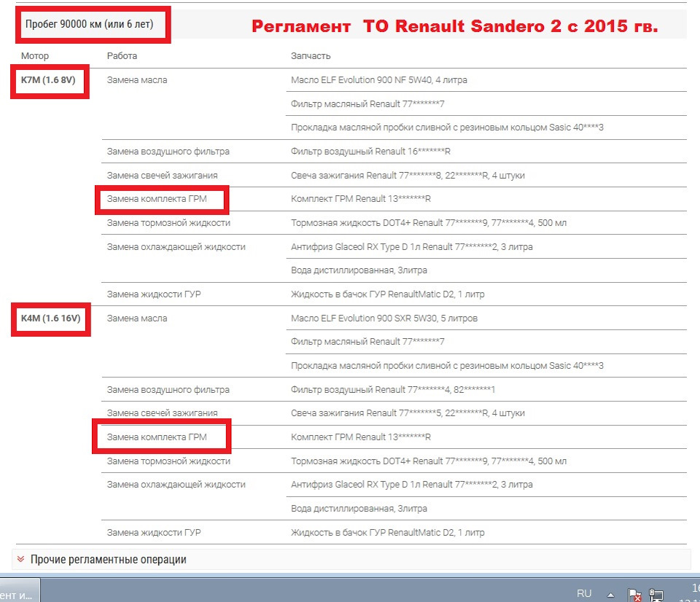Click the Мотор column header
Viewport: 700px width, 602px height.
(35, 56)
